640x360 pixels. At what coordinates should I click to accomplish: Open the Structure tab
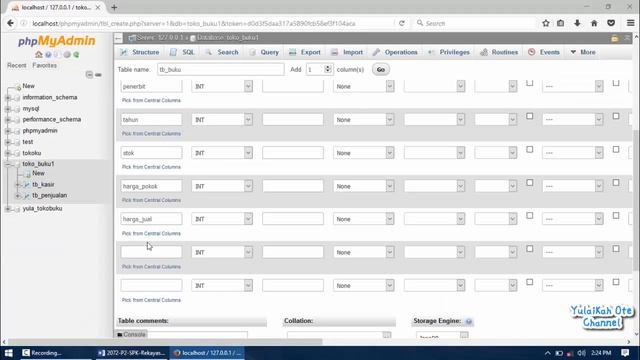(x=140, y=52)
